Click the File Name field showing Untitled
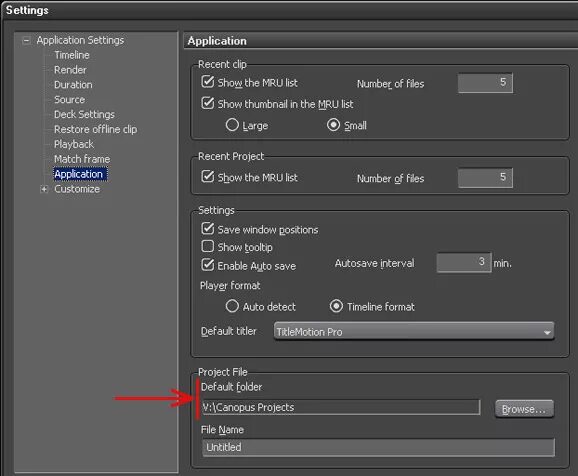 click(x=378, y=448)
